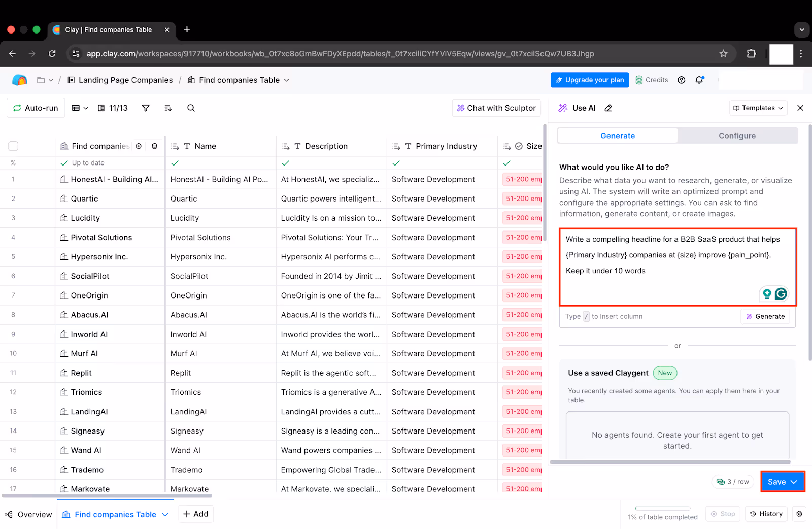The width and height of the screenshot is (812, 529).
Task: Click the Generate prompt button
Action: (x=765, y=316)
